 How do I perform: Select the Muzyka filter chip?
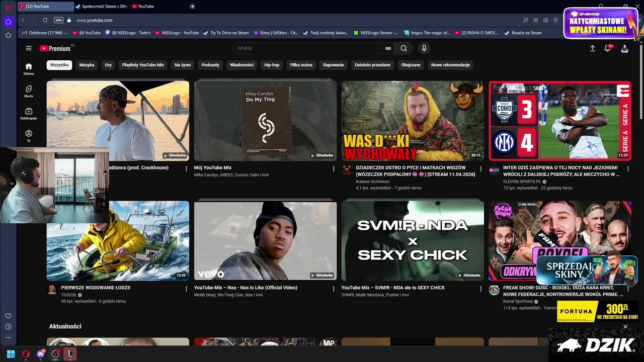pos(87,65)
